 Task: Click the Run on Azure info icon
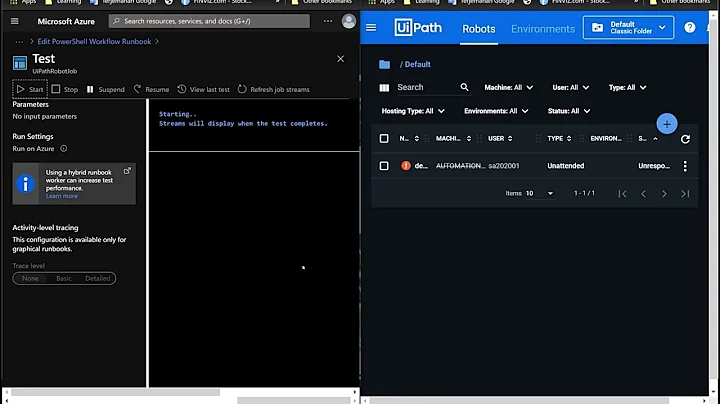64,148
